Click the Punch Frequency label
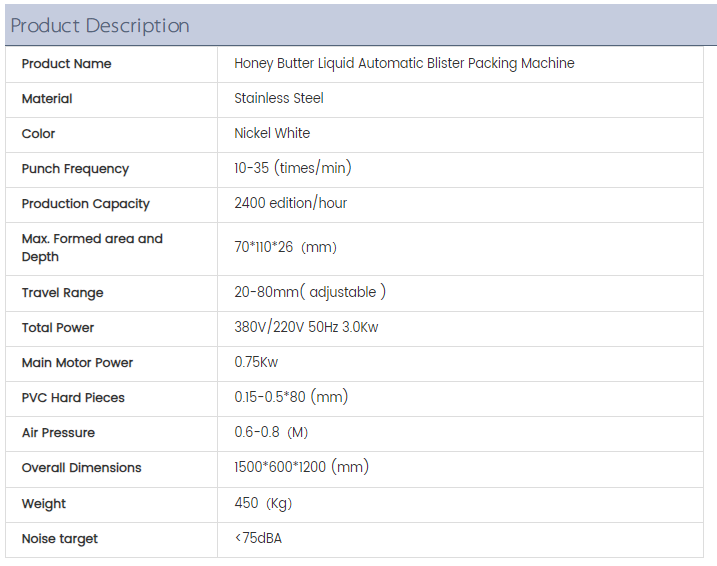The image size is (717, 566). 75,169
